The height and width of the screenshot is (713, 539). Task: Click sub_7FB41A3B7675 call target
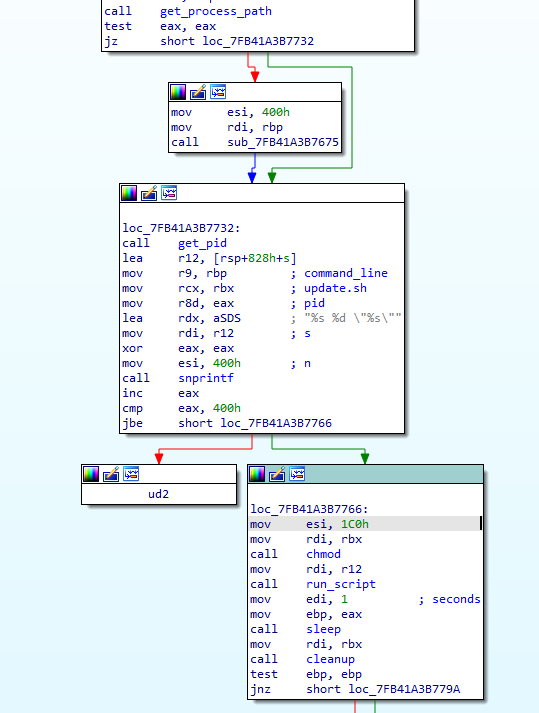click(283, 142)
